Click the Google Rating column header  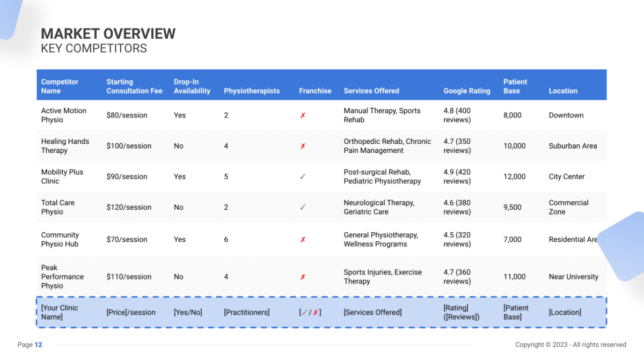pyautogui.click(x=466, y=91)
